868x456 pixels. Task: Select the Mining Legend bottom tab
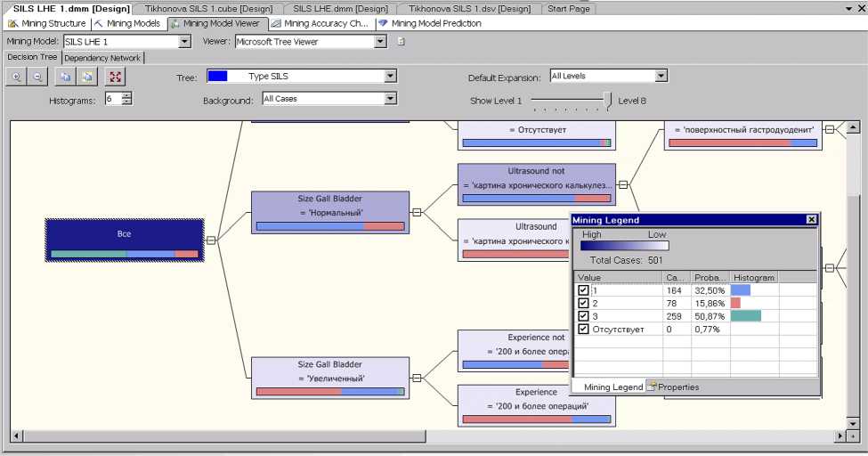click(613, 387)
